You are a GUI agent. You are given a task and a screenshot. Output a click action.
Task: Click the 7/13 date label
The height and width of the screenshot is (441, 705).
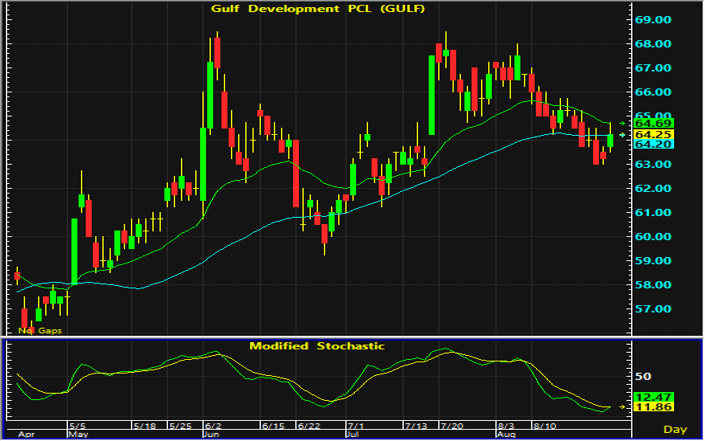pos(416,426)
